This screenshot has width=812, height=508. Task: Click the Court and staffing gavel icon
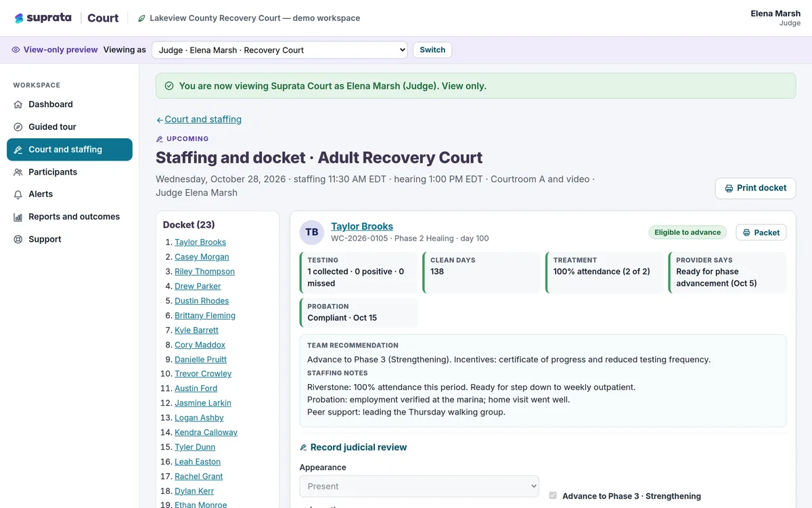click(18, 150)
